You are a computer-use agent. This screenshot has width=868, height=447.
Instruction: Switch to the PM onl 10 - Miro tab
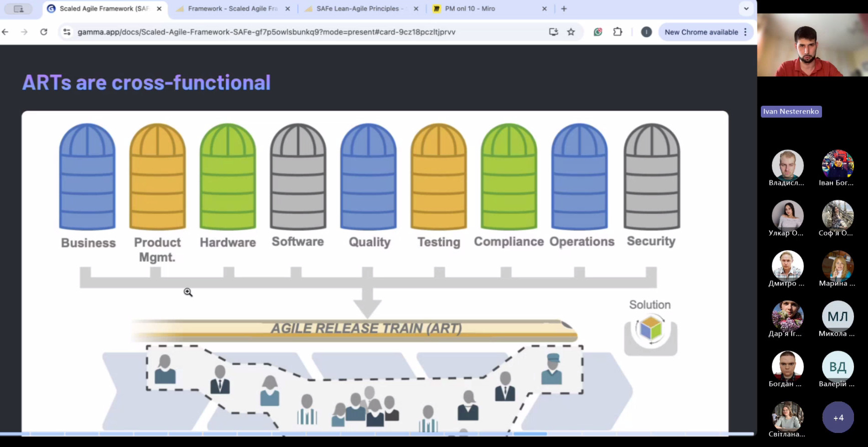470,9
